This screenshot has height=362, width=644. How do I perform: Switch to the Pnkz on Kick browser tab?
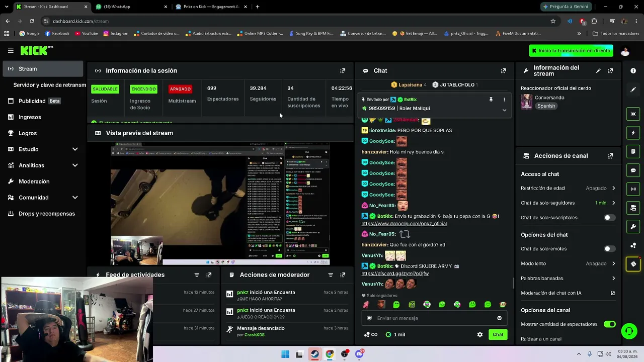tap(211, 7)
